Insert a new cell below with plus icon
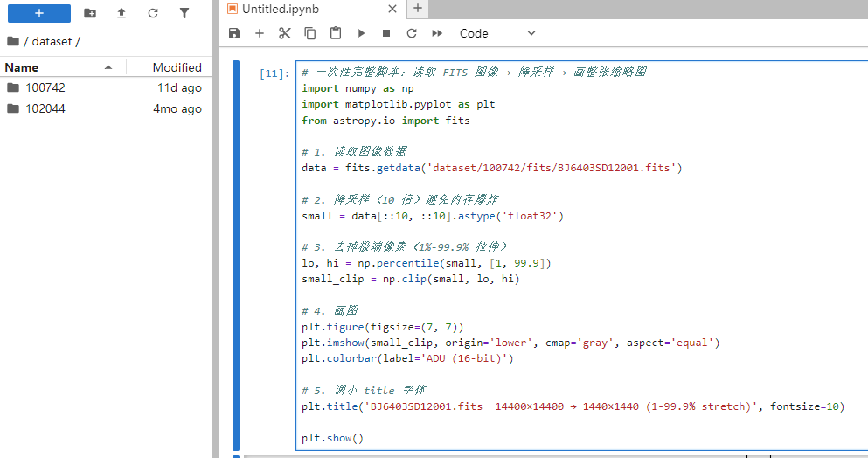This screenshot has width=868, height=458. [260, 33]
